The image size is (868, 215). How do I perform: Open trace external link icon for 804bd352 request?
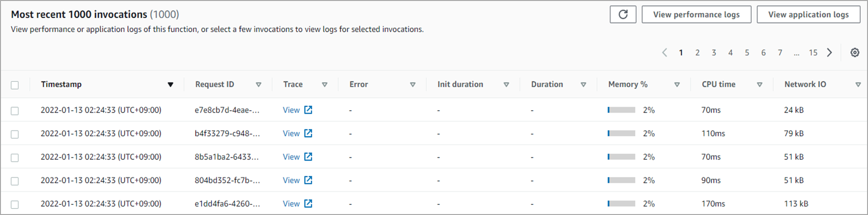point(308,180)
